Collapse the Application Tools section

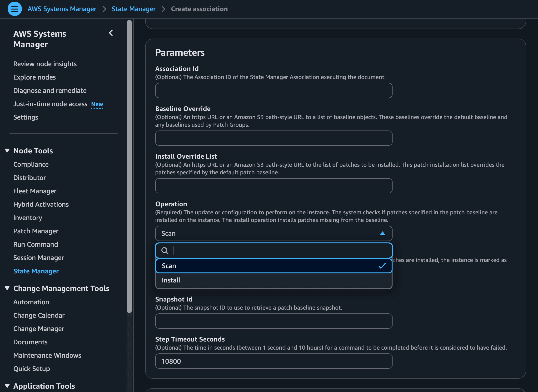[x=7, y=386]
